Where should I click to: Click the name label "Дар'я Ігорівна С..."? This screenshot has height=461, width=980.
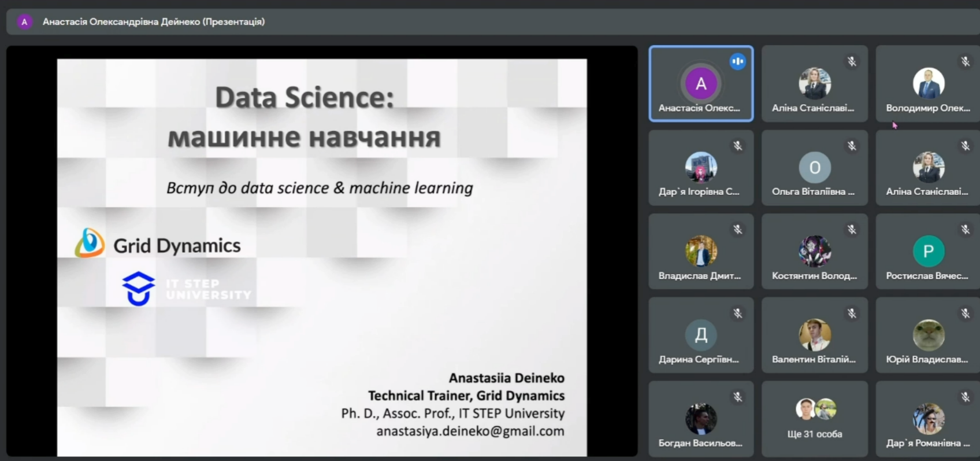pos(699,191)
